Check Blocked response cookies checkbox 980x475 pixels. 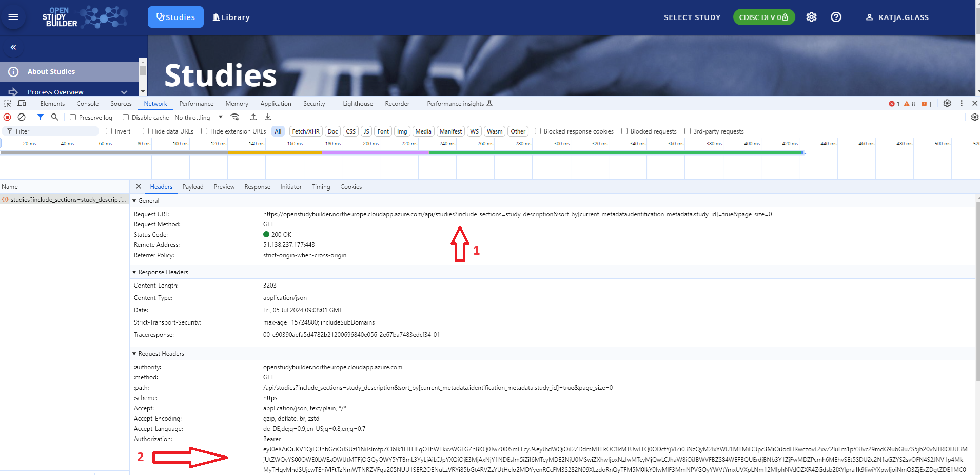pos(538,131)
